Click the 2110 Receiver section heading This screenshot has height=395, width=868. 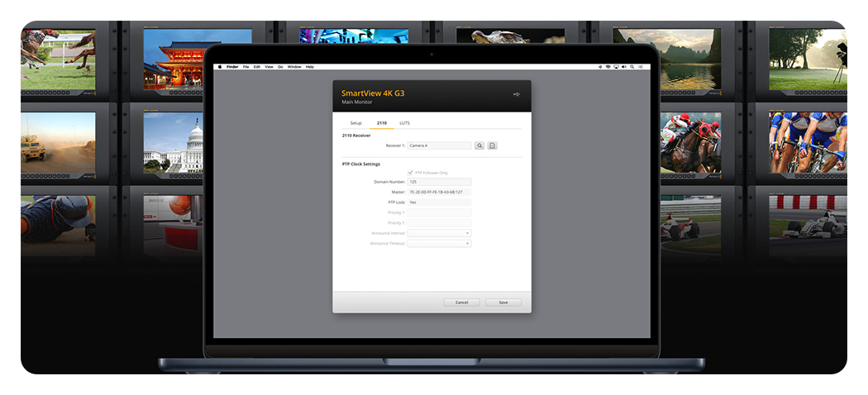point(356,135)
